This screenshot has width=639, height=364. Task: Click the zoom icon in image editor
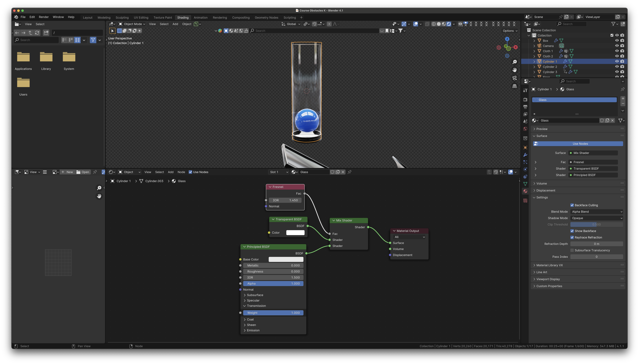(99, 188)
